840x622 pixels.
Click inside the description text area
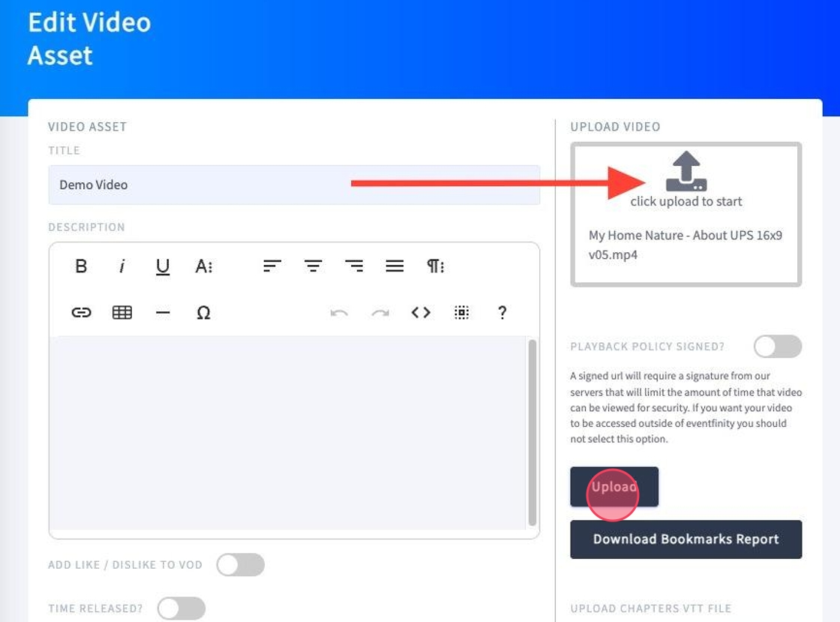click(x=288, y=433)
